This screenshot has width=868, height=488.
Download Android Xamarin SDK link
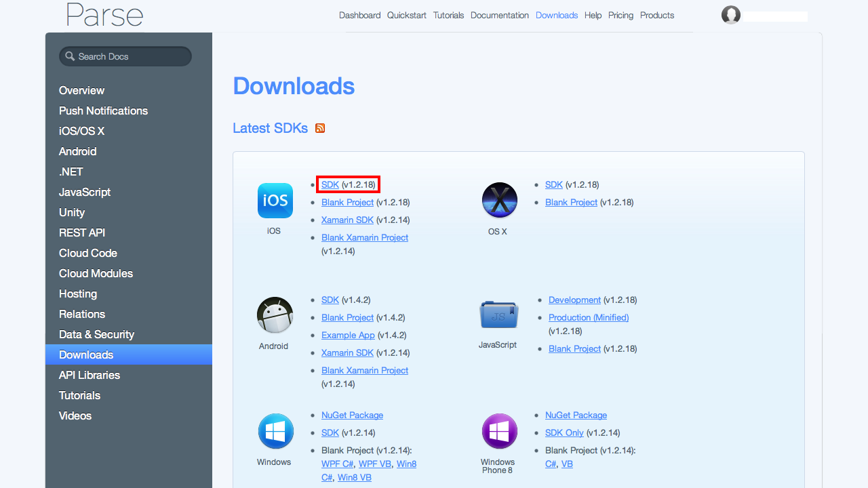point(347,352)
